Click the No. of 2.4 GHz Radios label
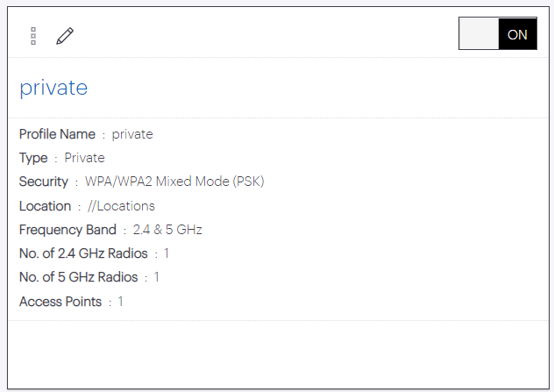The height and width of the screenshot is (392, 554). tap(83, 253)
